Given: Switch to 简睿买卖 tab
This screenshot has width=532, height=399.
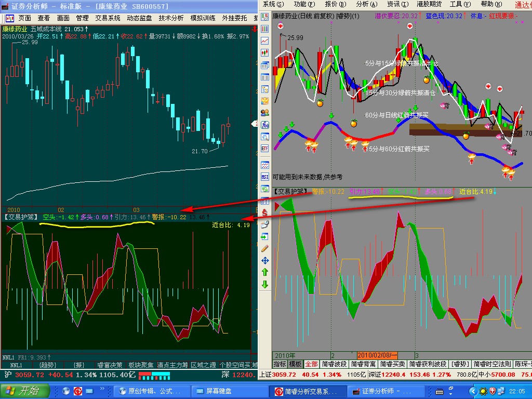Looking at the screenshot, I should point(393,364).
